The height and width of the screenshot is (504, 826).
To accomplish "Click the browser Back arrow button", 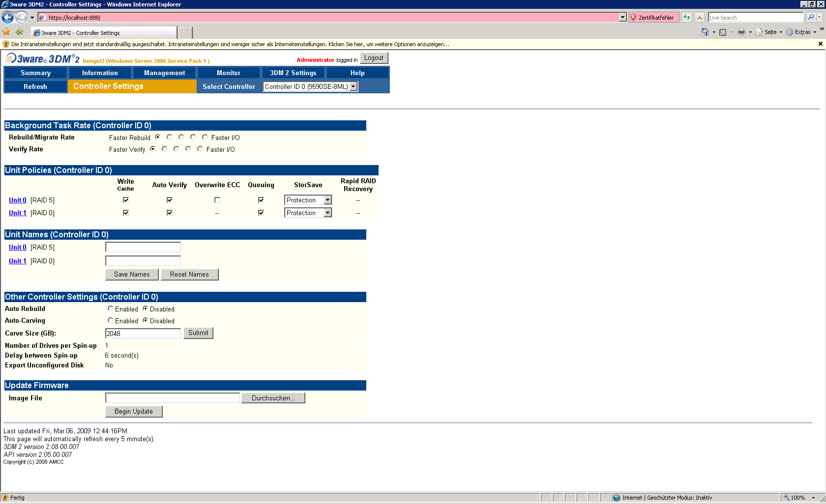I will pyautogui.click(x=8, y=18).
